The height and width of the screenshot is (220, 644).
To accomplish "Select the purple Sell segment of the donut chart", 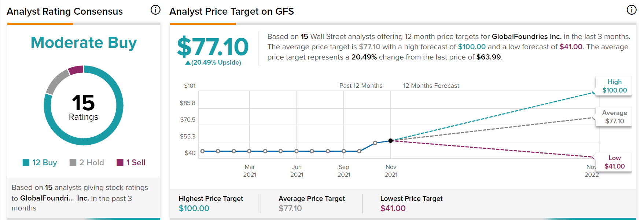I will [76, 70].
